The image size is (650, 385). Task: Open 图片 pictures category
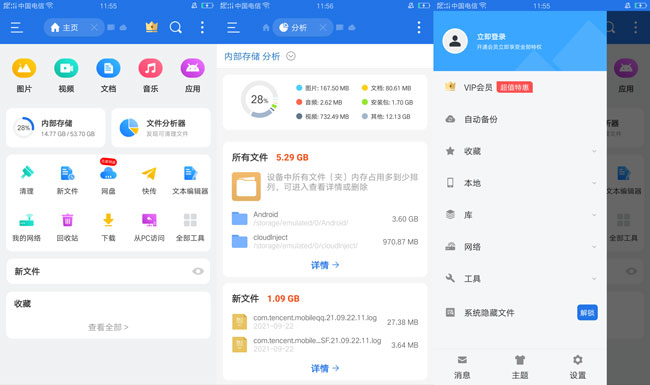click(24, 76)
